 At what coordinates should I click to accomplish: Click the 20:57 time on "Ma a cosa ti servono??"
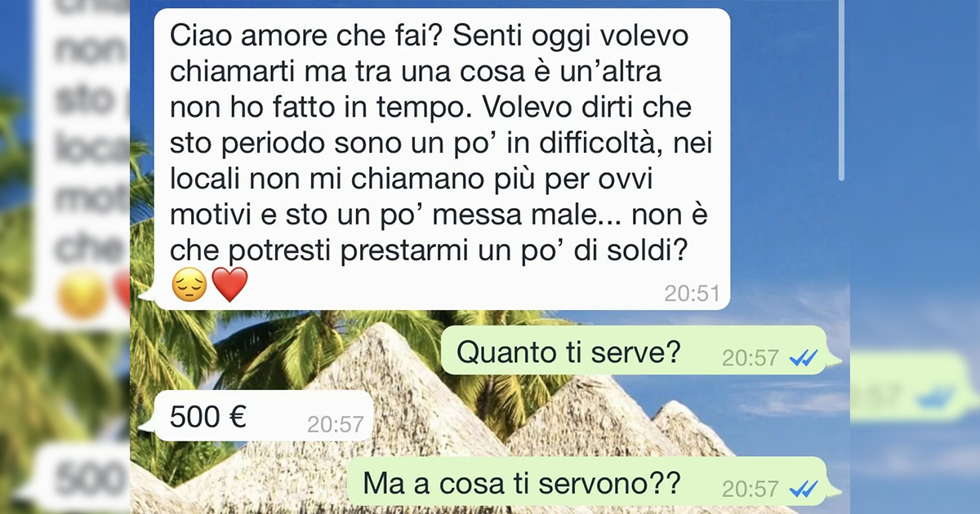point(751,488)
